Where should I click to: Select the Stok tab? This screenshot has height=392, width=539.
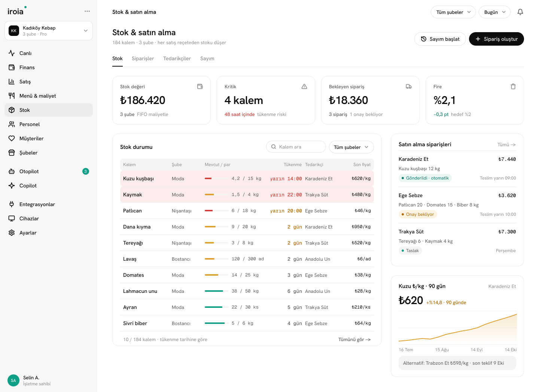(x=118, y=58)
